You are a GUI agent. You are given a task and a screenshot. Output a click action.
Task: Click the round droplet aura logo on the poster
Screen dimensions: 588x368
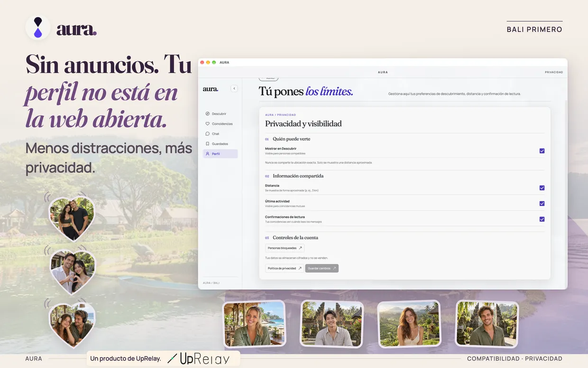pos(38,28)
